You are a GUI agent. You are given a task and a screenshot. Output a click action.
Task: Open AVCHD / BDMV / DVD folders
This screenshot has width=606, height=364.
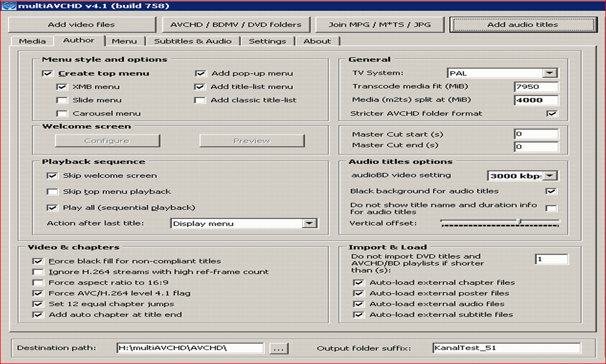pos(236,25)
